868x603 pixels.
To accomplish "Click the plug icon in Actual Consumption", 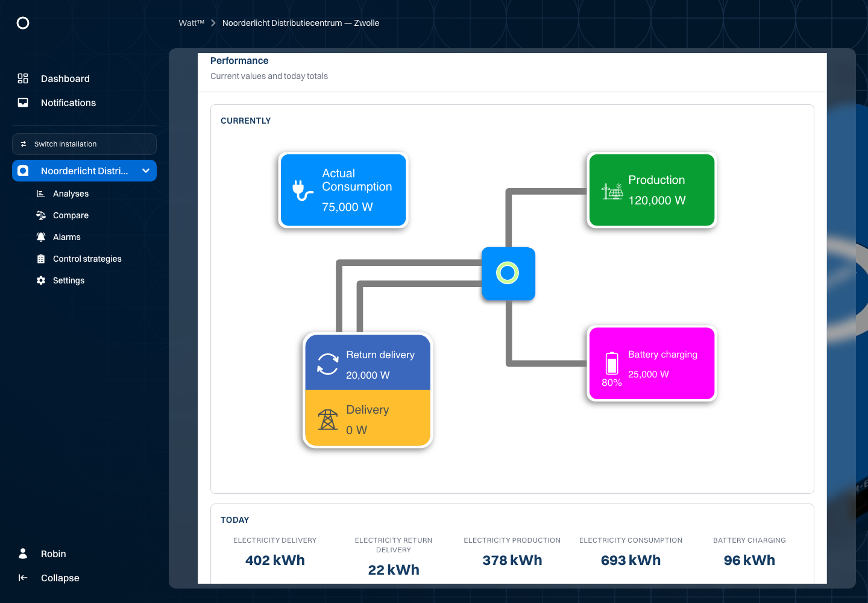I will point(303,190).
